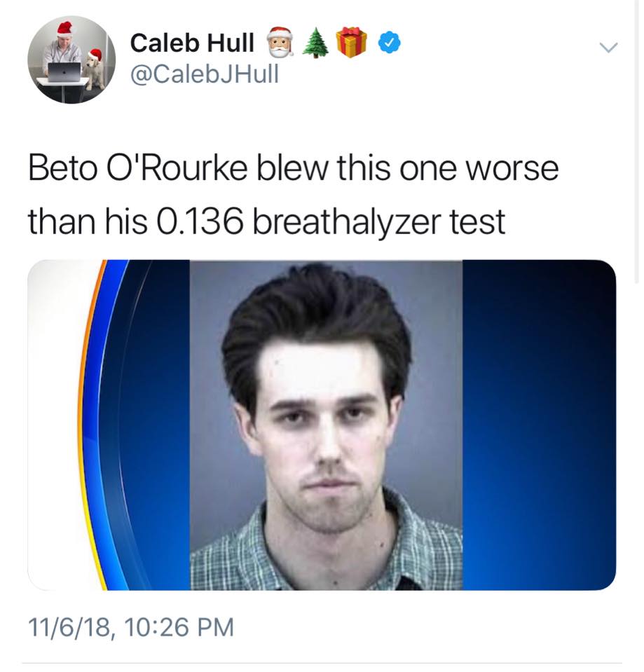Click the wrapped gift box emoji

351,42
